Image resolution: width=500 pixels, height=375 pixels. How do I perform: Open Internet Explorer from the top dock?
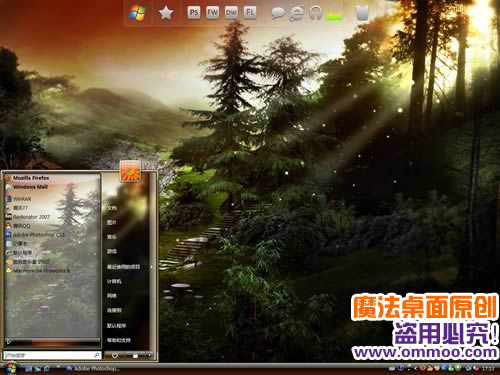pyautogui.click(x=296, y=13)
